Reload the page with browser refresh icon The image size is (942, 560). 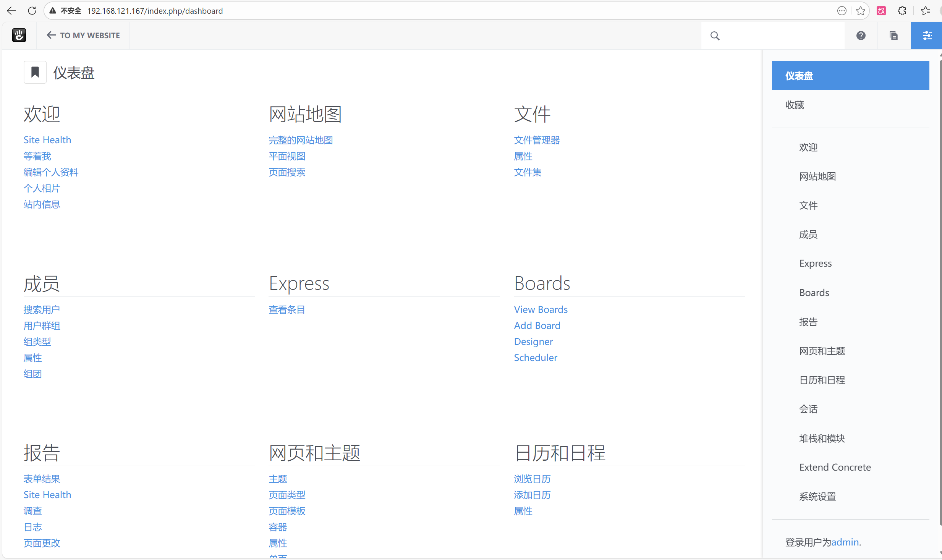(32, 11)
